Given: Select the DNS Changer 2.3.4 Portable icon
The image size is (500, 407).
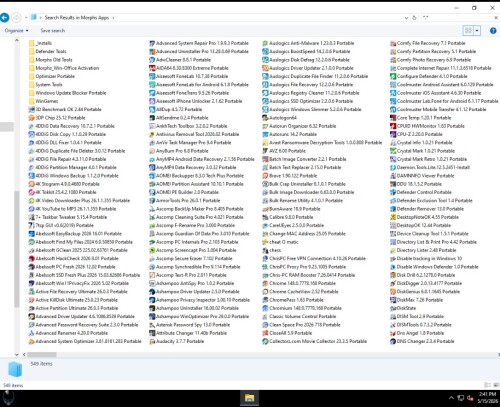Looking at the screenshot, I should (x=393, y=341).
